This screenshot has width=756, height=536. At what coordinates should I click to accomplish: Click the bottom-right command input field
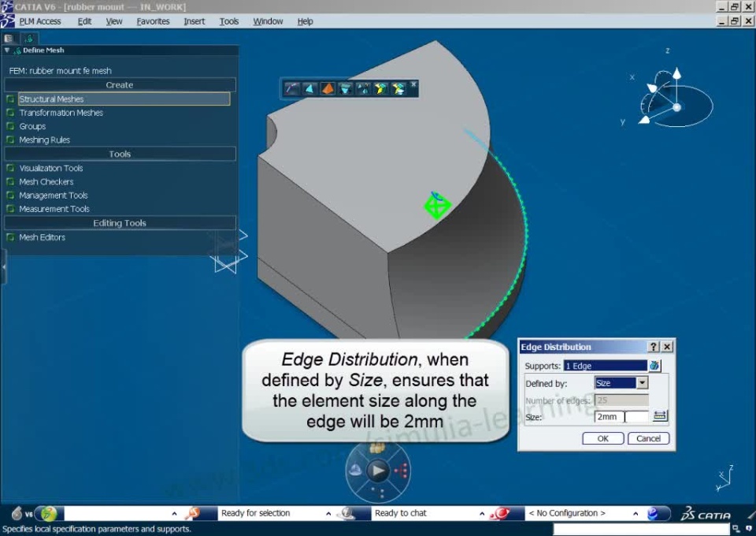pyautogui.click(x=641, y=529)
